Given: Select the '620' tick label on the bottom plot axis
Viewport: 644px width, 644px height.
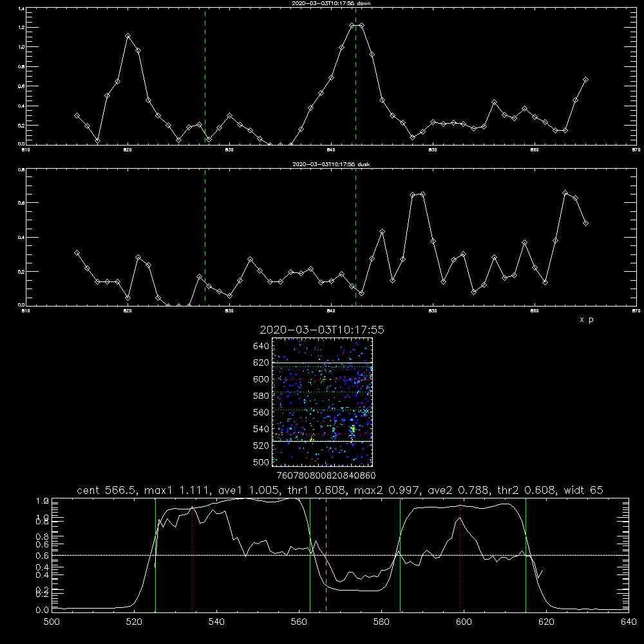Looking at the screenshot, I should coord(546,622).
